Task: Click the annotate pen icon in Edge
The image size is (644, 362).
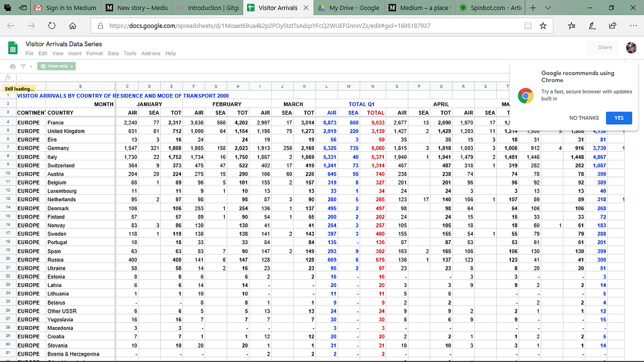Action: point(592,25)
